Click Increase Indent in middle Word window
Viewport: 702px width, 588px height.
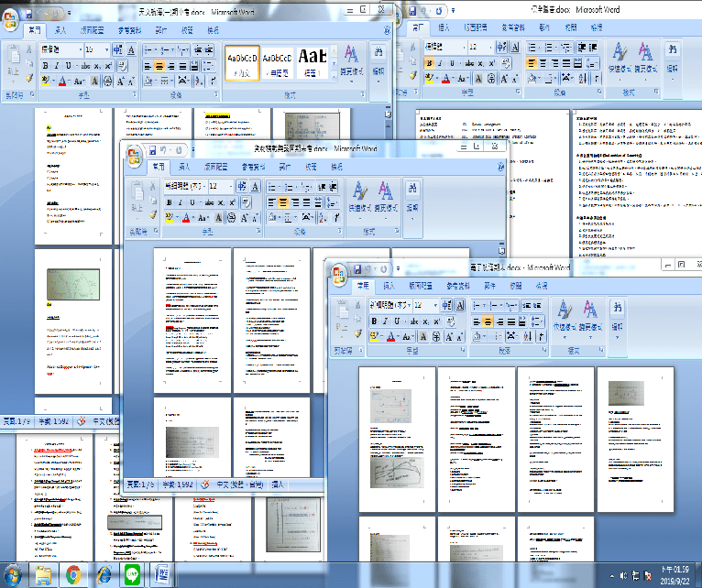coord(333,187)
